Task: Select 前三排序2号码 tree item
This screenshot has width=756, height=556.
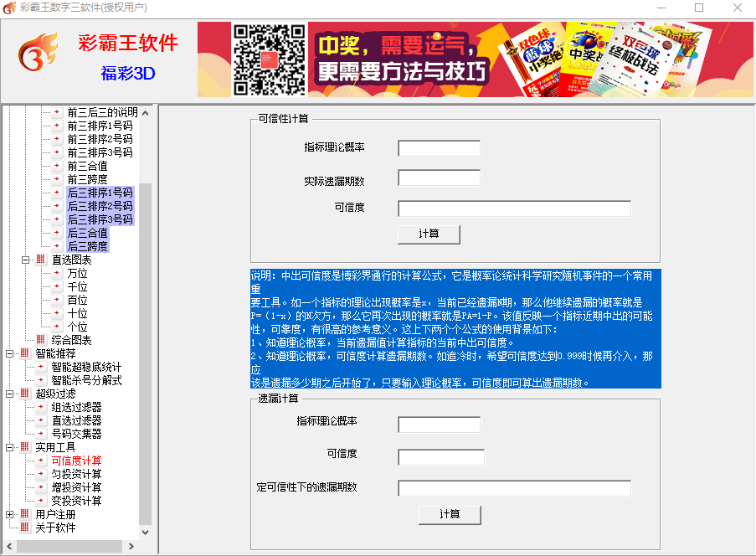Action: tap(100, 139)
